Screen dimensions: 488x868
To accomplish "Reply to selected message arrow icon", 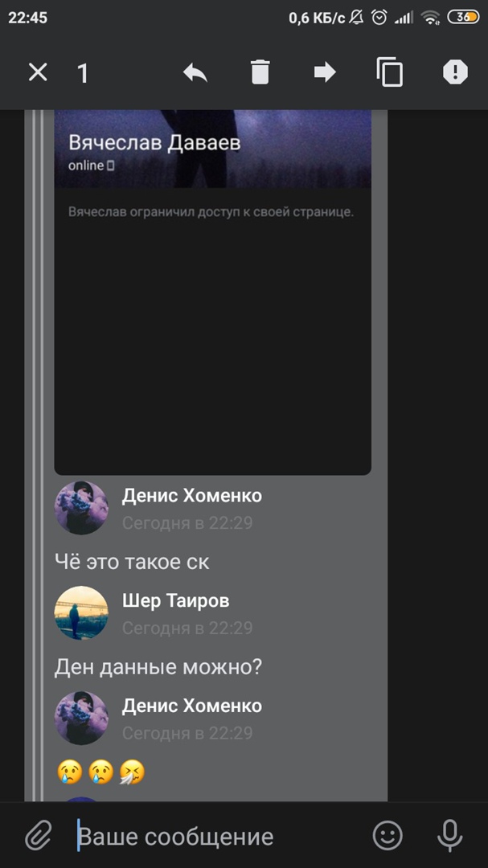I will click(x=195, y=72).
